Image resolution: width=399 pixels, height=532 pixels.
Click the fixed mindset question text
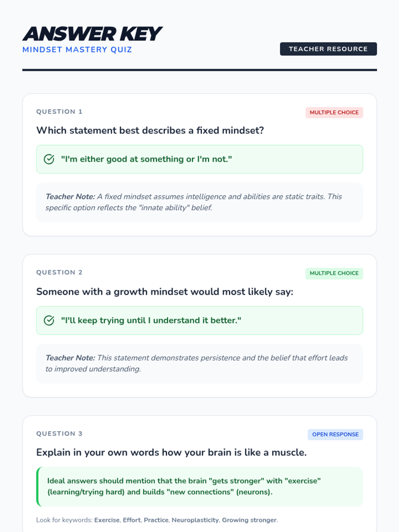coord(150,130)
